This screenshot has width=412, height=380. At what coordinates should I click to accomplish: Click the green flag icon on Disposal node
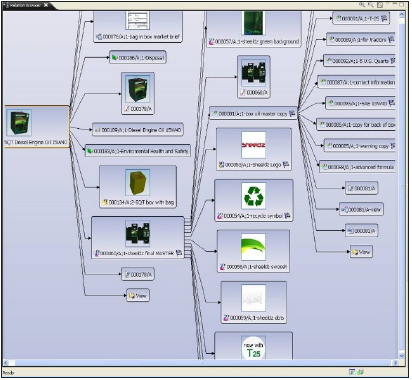click(x=115, y=58)
